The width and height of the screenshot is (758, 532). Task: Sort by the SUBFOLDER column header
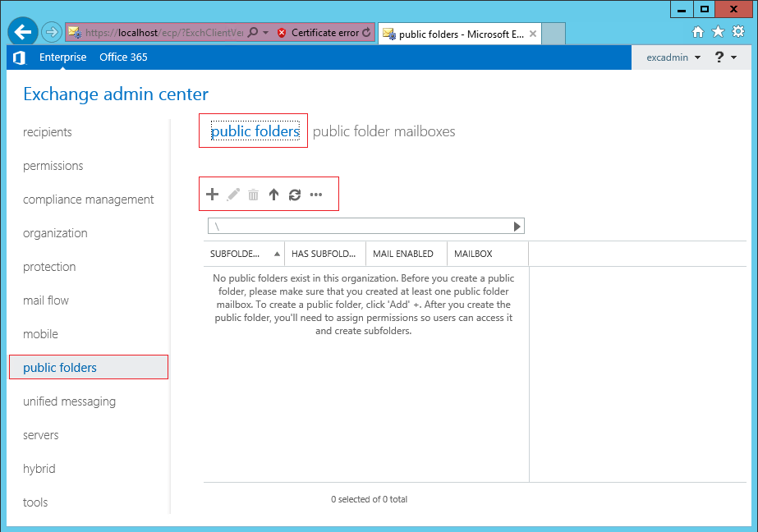pyautogui.click(x=245, y=254)
